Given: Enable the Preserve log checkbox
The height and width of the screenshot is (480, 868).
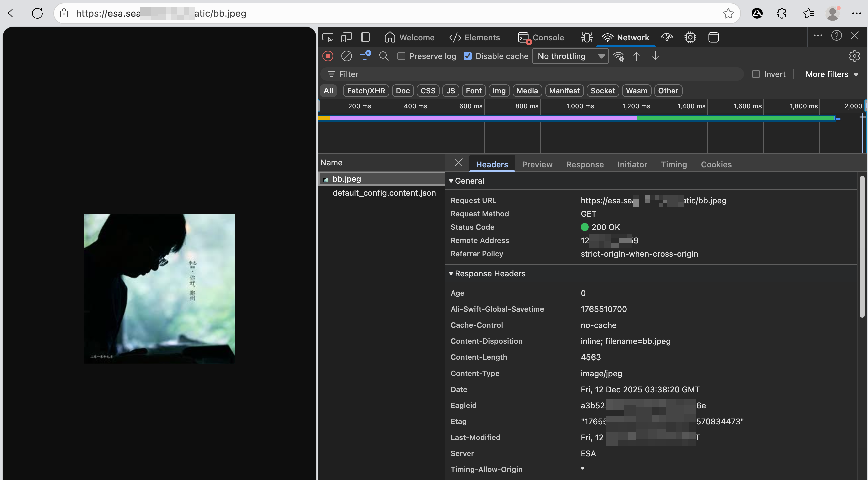Looking at the screenshot, I should click(401, 56).
